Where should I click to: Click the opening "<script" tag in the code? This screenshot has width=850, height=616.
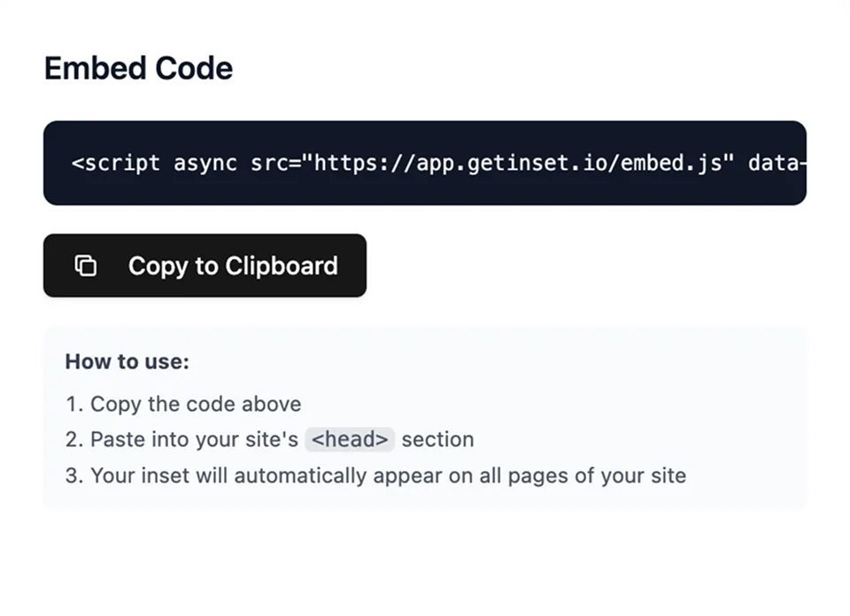[116, 164]
